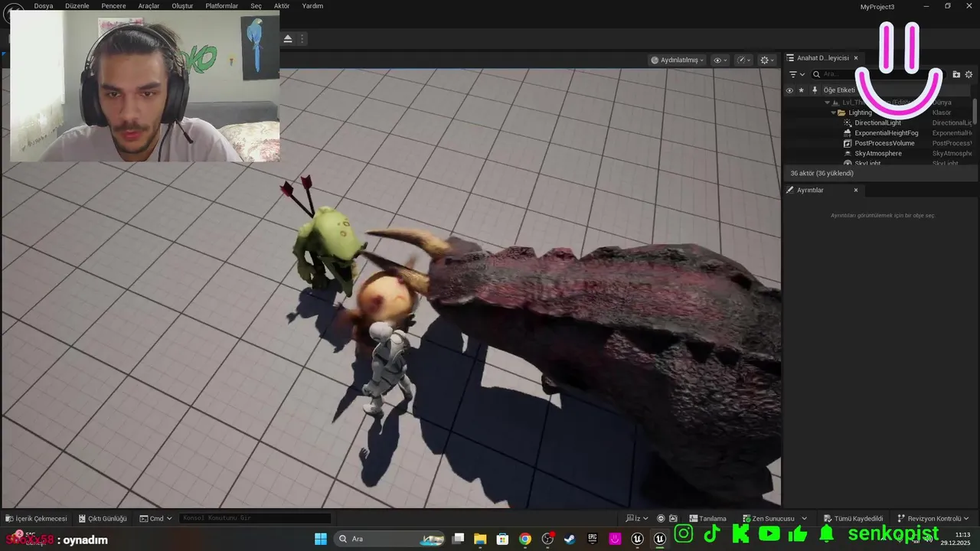The height and width of the screenshot is (551, 980).
Task: Click the DirectionalLight sun icon
Action: 848,122
